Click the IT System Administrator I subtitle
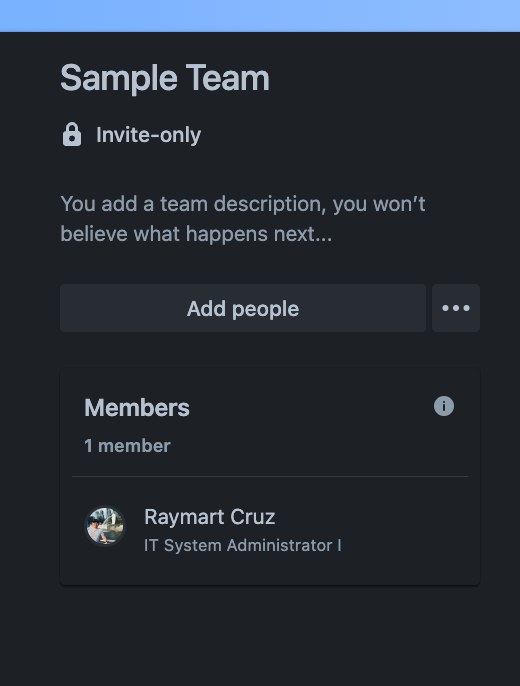The width and height of the screenshot is (520, 686). [243, 546]
